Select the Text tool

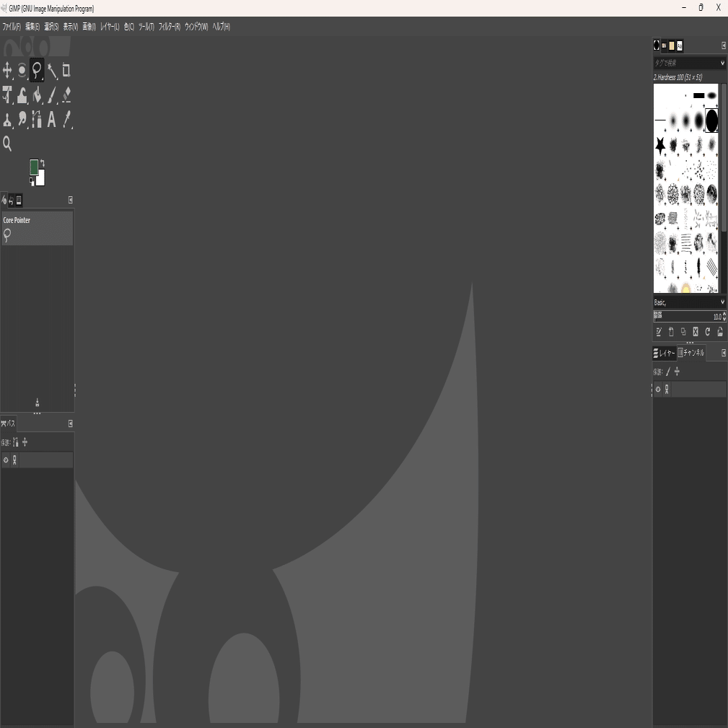tap(51, 120)
